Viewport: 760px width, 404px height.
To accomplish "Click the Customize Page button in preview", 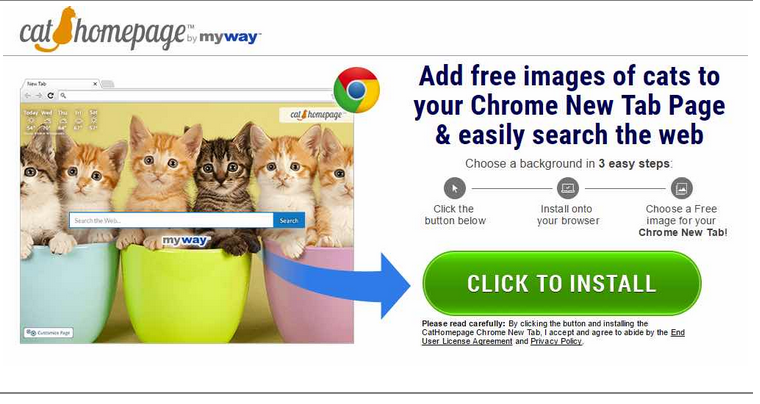I will click(48, 333).
